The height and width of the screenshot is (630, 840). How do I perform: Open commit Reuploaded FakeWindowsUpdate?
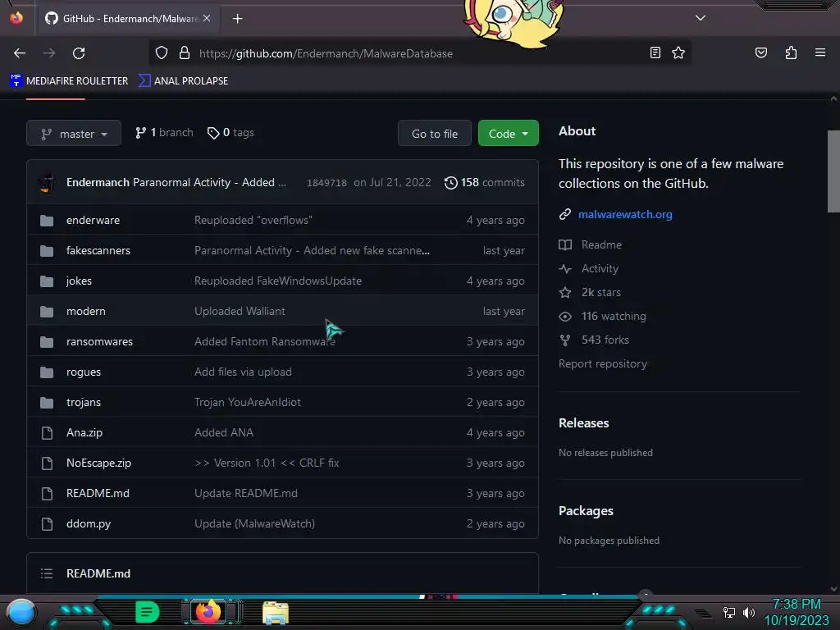pos(278,281)
